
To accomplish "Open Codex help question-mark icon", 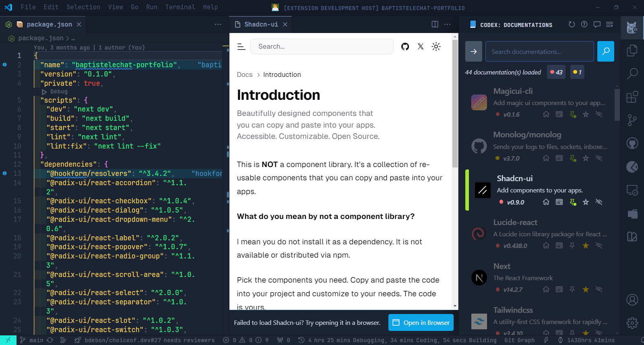I will [x=584, y=25].
